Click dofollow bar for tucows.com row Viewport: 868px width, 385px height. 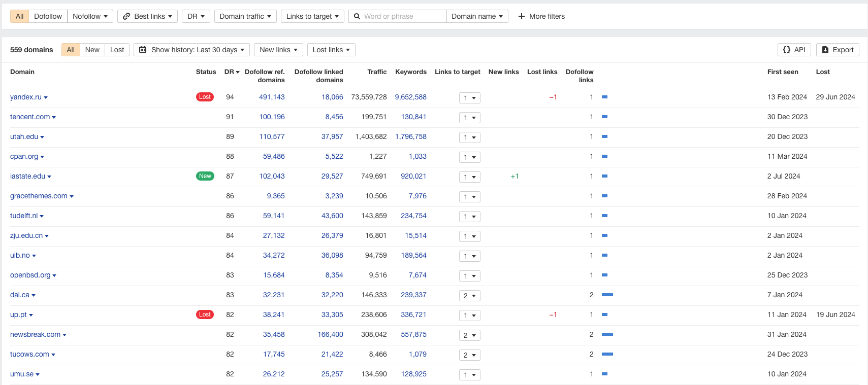[607, 354]
